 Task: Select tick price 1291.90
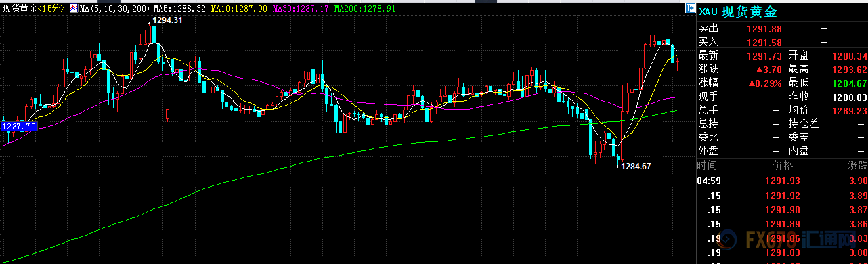(x=782, y=210)
